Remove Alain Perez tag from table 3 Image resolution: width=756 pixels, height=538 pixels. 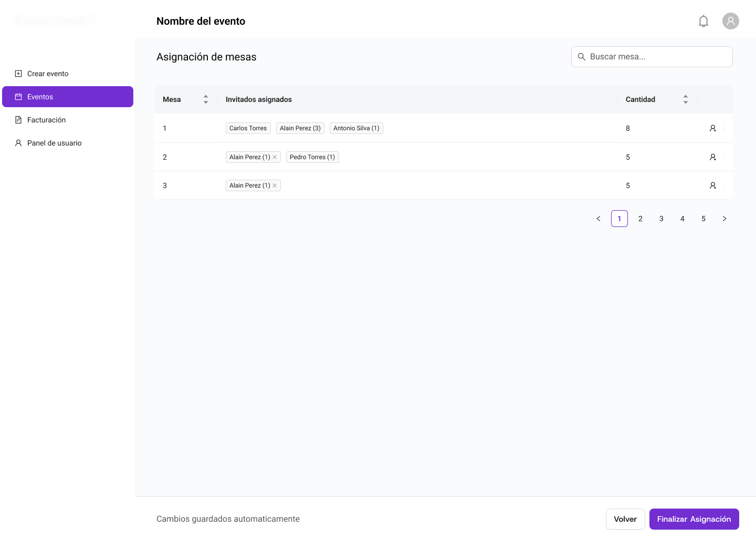[275, 185]
